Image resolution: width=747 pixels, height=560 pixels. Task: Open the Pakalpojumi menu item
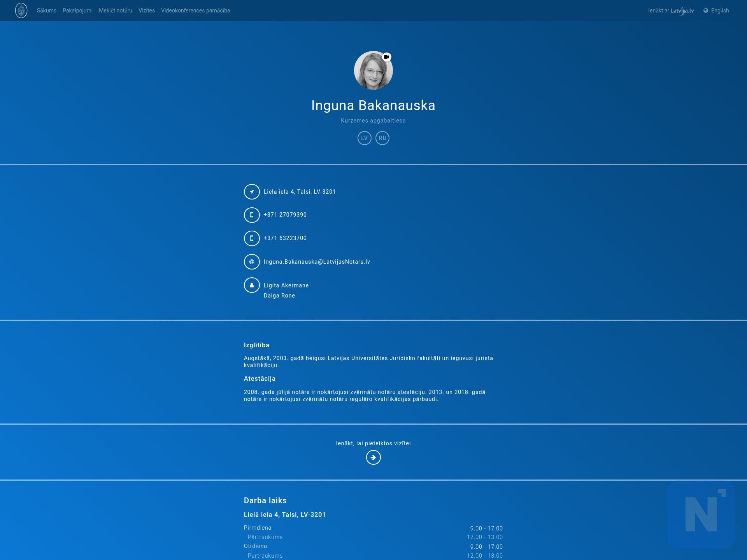[x=77, y=10]
